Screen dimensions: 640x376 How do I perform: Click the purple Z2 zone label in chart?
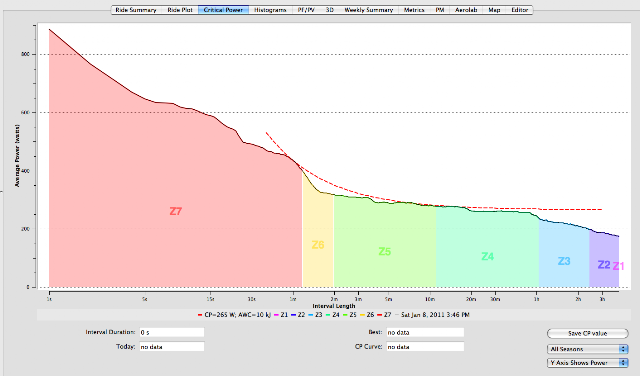(x=604, y=265)
